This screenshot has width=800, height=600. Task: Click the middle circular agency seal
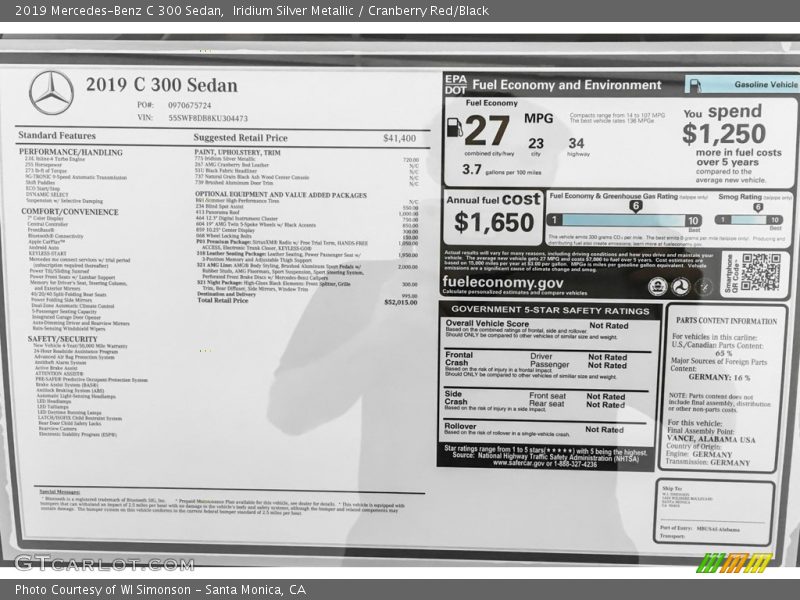coord(680,287)
